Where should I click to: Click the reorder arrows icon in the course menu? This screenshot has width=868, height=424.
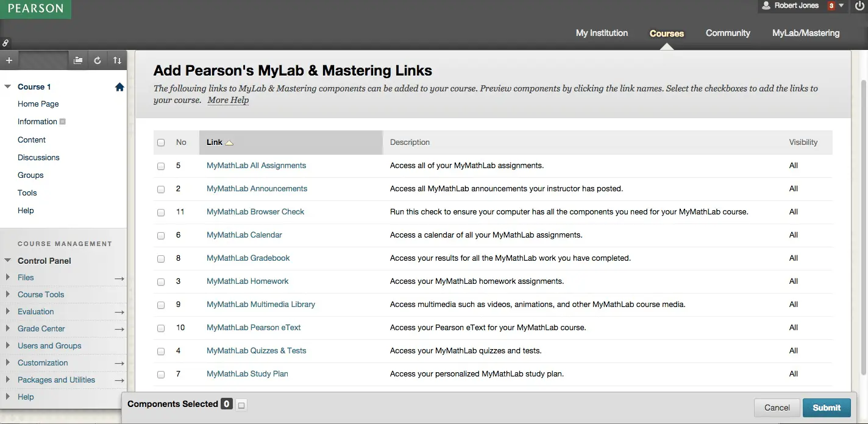pyautogui.click(x=117, y=60)
